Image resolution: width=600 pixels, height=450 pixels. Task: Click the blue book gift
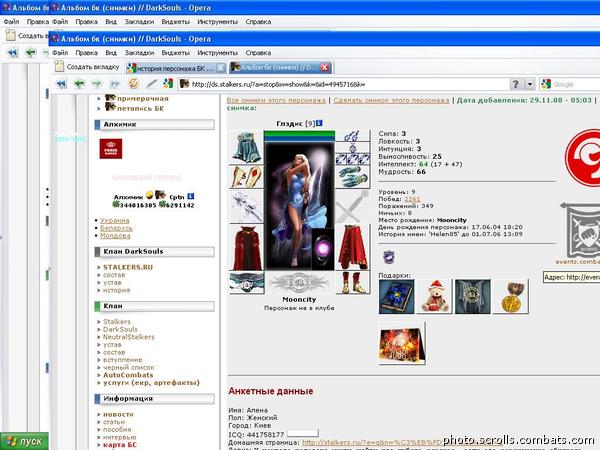point(396,297)
